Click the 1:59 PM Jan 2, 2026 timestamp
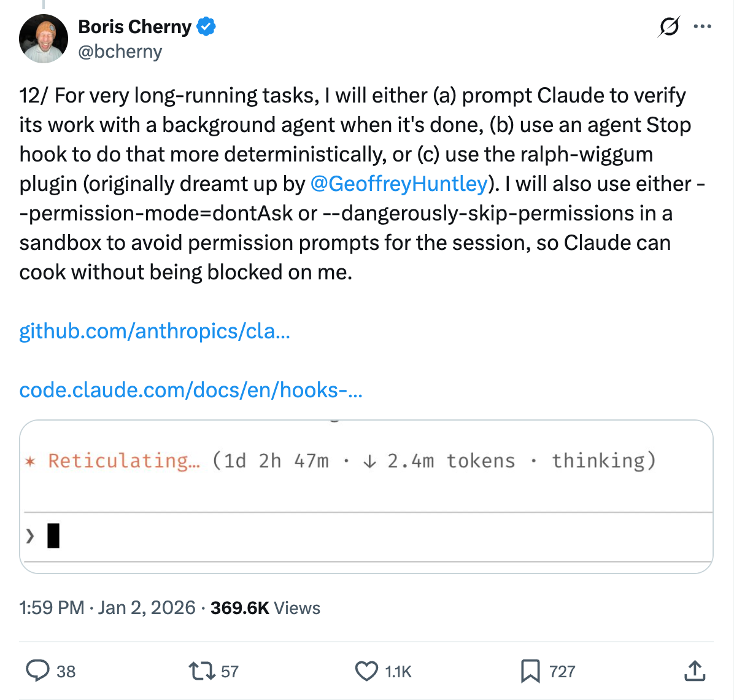The height and width of the screenshot is (700, 734). (x=108, y=608)
